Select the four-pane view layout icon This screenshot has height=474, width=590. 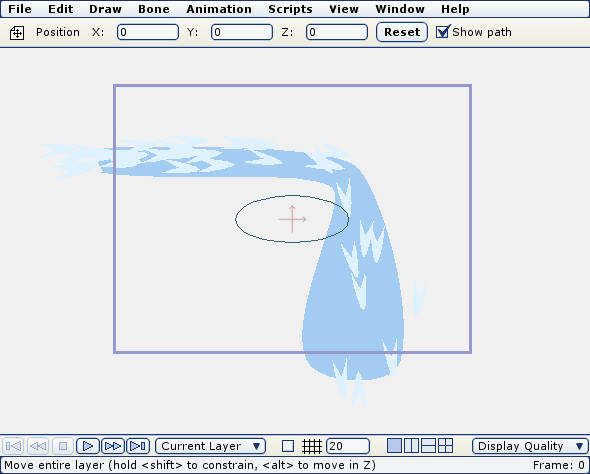click(446, 446)
